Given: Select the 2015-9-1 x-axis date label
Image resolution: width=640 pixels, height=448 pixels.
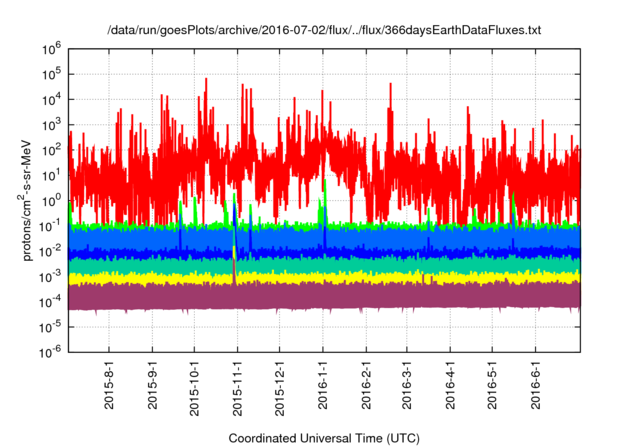Looking at the screenshot, I should pyautogui.click(x=152, y=385).
